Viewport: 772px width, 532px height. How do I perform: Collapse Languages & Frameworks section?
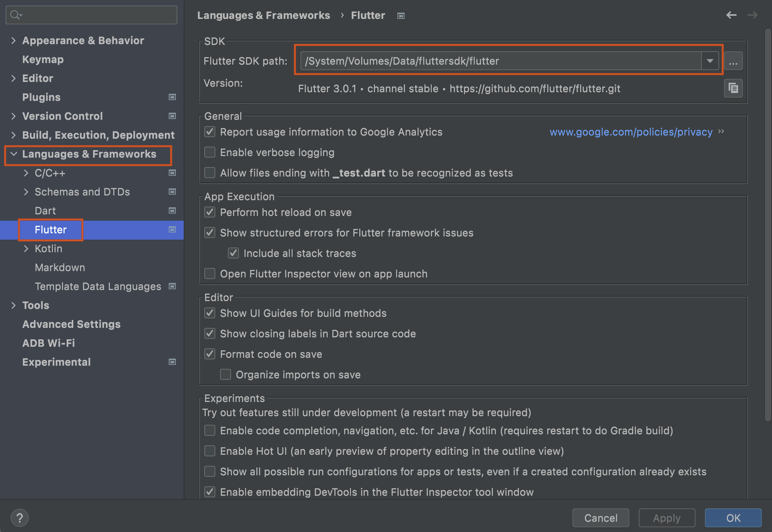14,154
